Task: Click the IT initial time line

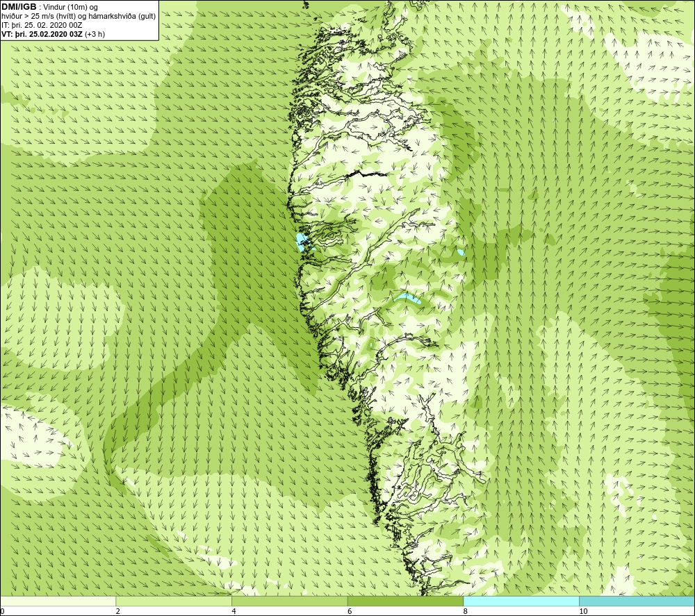Action: coord(42,25)
